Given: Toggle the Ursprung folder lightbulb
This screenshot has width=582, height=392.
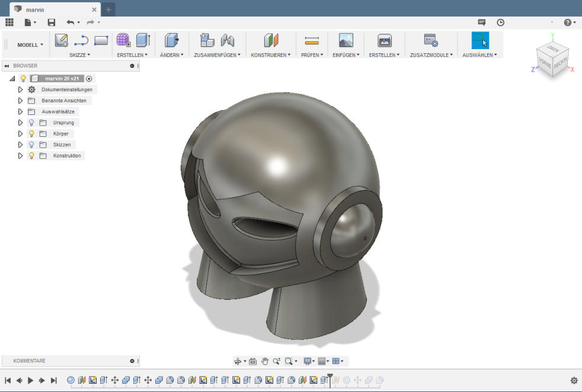Looking at the screenshot, I should 31,123.
